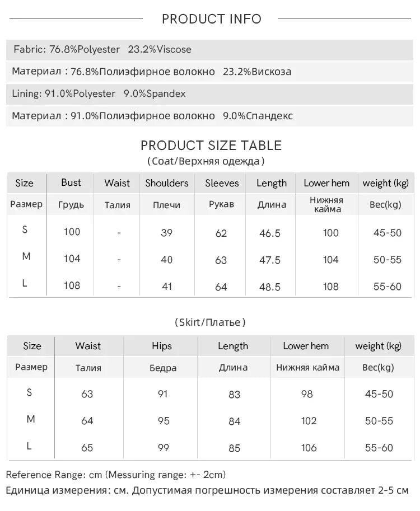Select skirt size M hips value 95
420x511 pixels.
pyautogui.click(x=164, y=421)
